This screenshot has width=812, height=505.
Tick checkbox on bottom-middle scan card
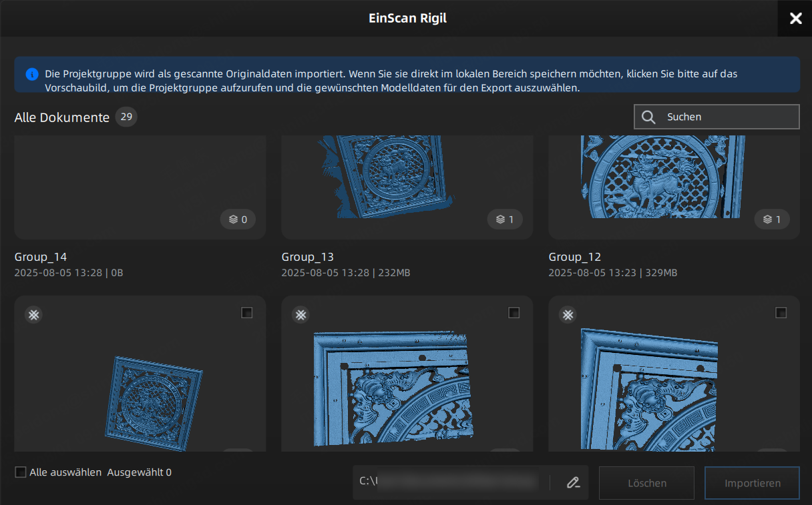click(514, 313)
